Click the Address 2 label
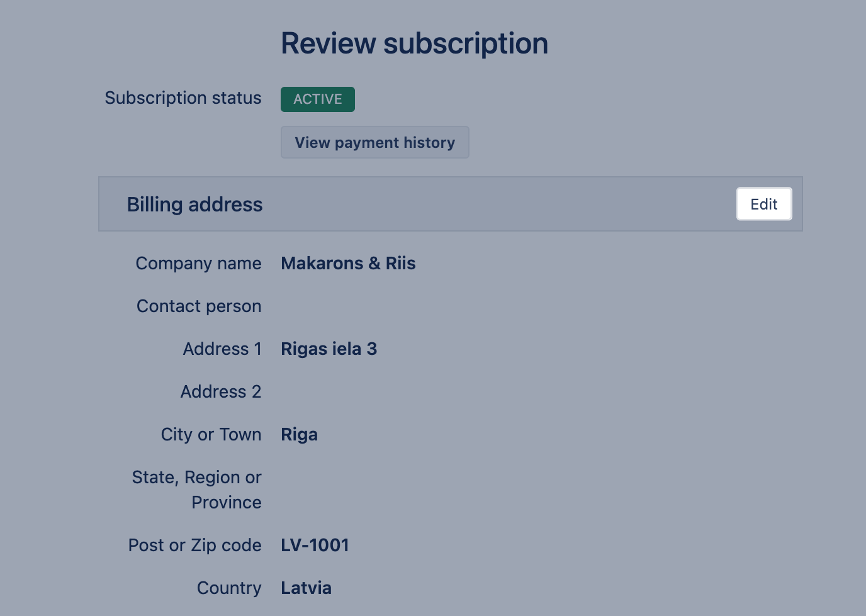The height and width of the screenshot is (616, 866). 221,392
